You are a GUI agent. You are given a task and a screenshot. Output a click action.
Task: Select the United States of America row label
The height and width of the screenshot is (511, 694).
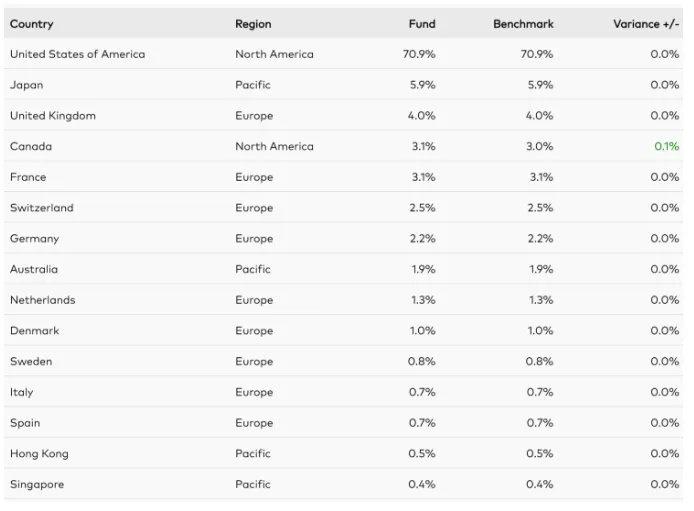click(x=77, y=54)
